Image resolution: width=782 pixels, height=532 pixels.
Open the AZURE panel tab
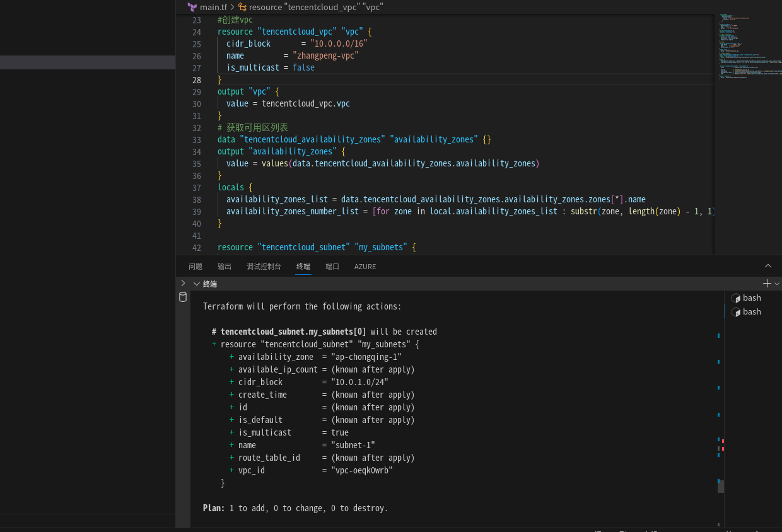point(365,267)
